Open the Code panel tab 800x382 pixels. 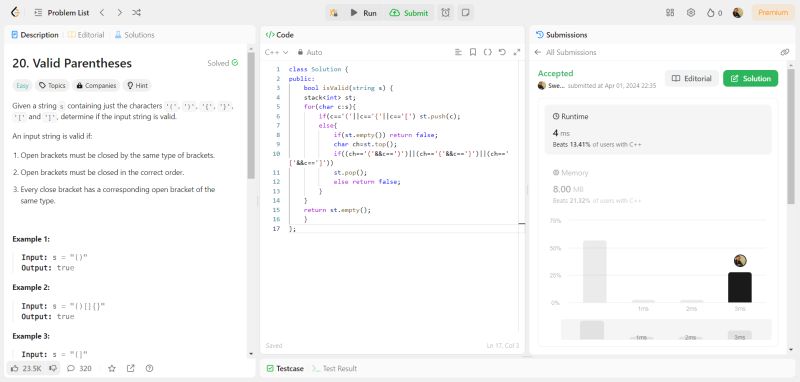pos(280,35)
